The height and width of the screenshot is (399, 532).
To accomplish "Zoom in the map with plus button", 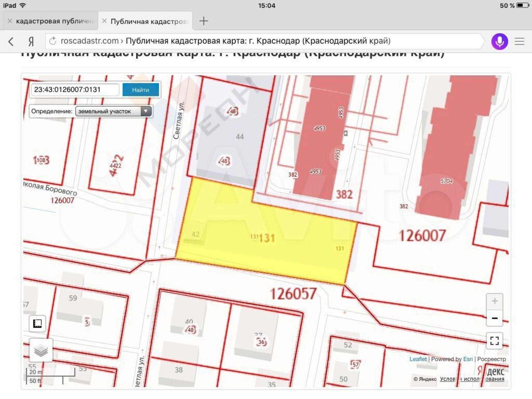I will (494, 301).
